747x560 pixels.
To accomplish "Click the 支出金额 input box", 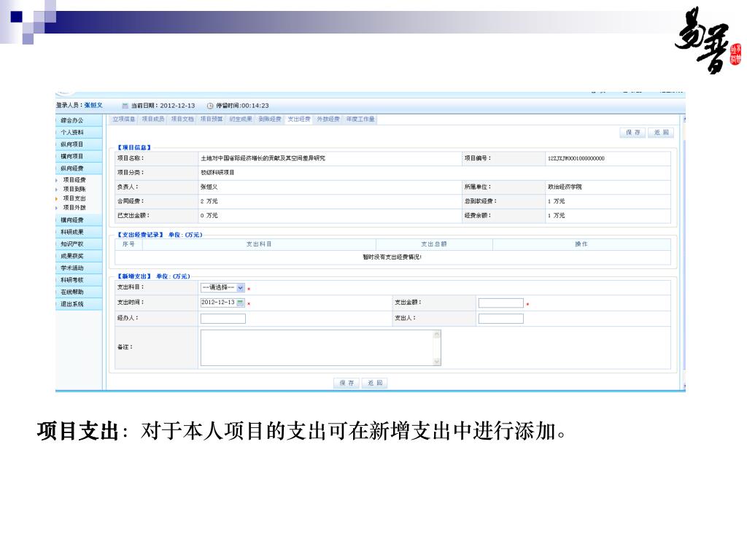I will coord(500,303).
